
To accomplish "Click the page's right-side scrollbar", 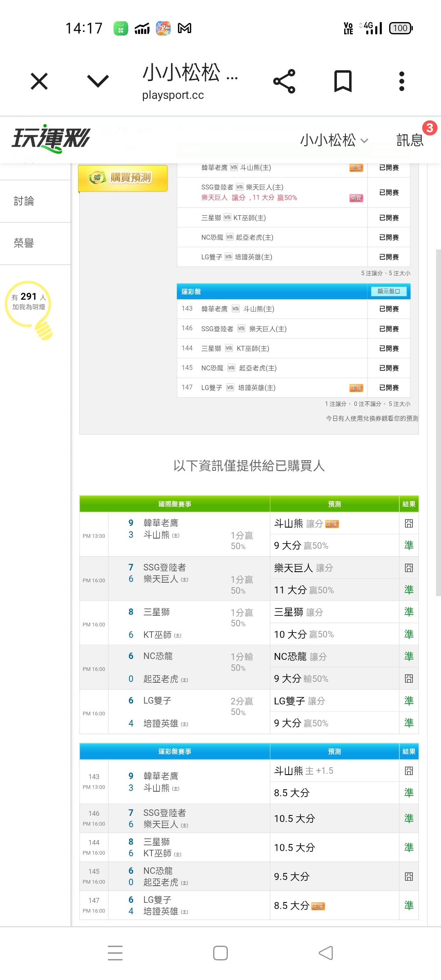I will (438, 421).
